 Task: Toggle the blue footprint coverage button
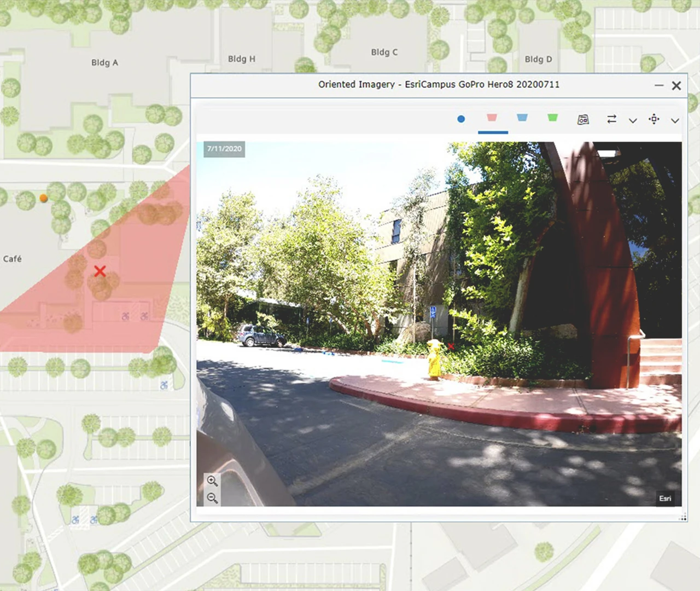[x=522, y=118]
